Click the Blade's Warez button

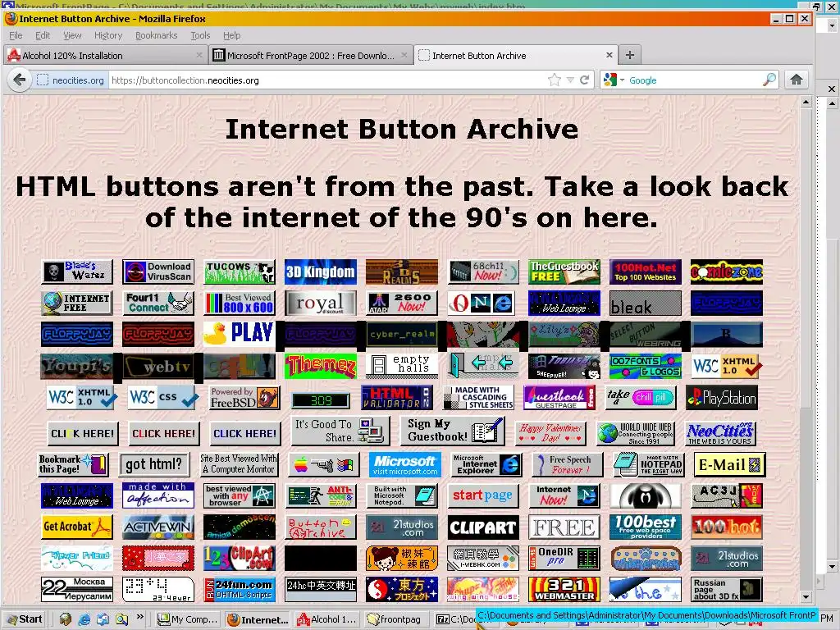point(77,272)
